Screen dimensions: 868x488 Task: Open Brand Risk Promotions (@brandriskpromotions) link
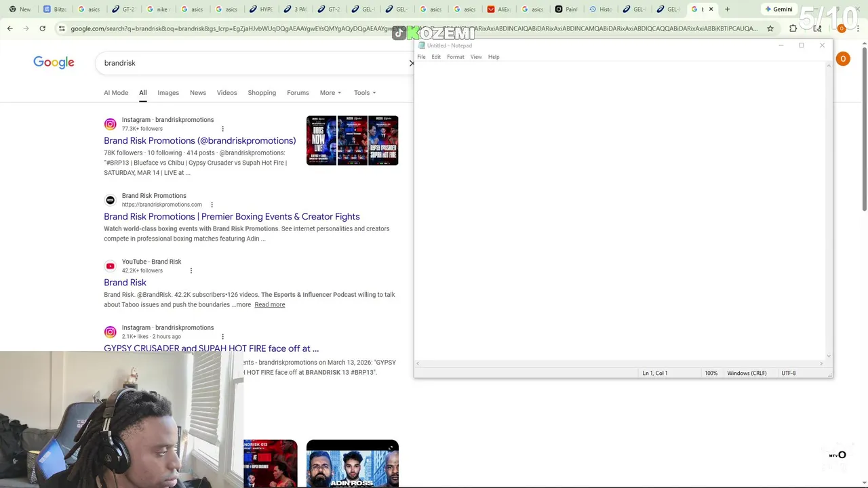[199, 141]
